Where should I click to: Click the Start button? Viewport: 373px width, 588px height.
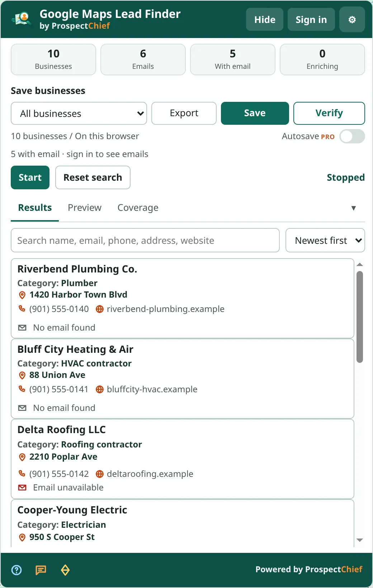tap(30, 177)
